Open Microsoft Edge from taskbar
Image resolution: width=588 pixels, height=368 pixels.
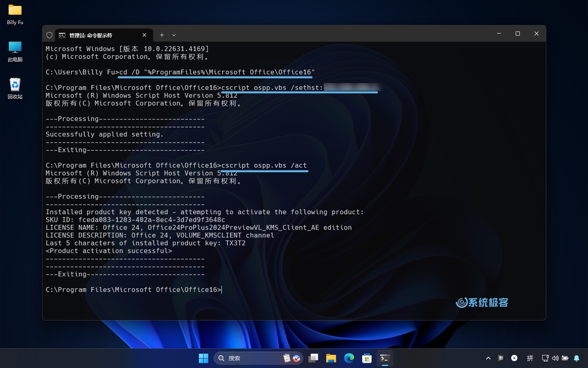(x=349, y=358)
